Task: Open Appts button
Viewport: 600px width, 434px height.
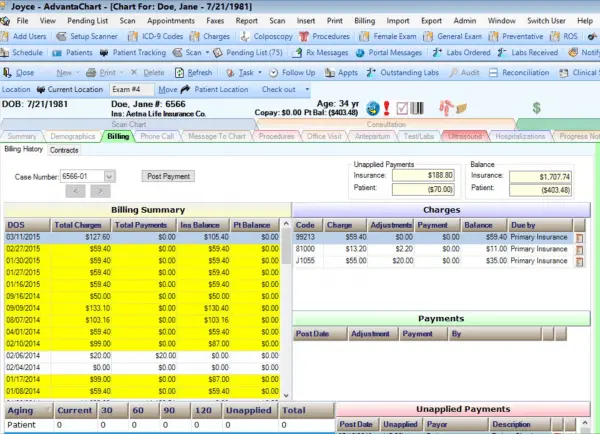Action: (x=341, y=73)
